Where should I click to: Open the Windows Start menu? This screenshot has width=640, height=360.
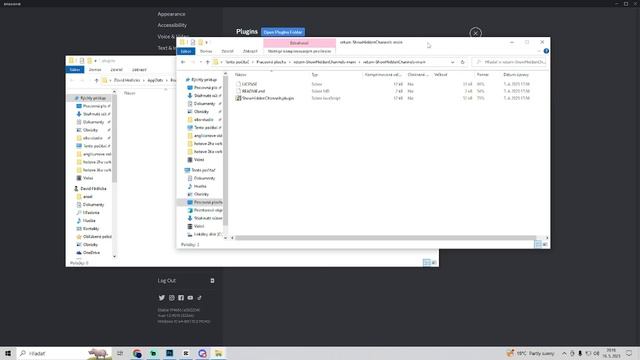point(8,353)
